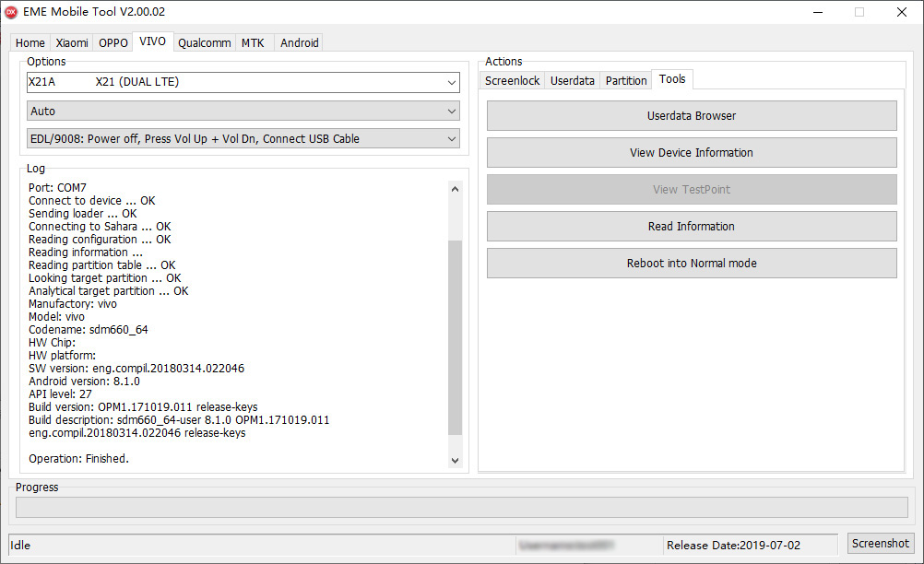This screenshot has width=924, height=564.
Task: Click the EME Mobile Tool app icon
Action: [x=11, y=12]
